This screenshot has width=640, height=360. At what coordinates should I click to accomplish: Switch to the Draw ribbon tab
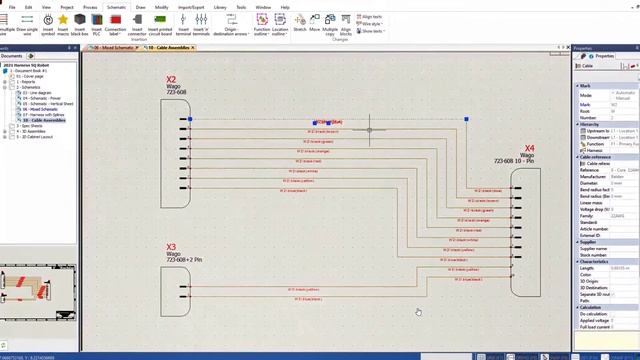[x=140, y=7]
